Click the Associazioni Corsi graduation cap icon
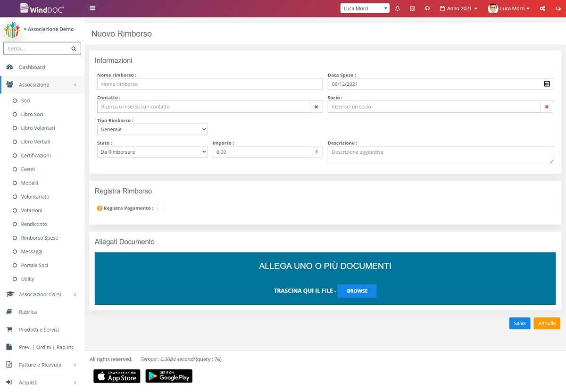 click(9, 294)
